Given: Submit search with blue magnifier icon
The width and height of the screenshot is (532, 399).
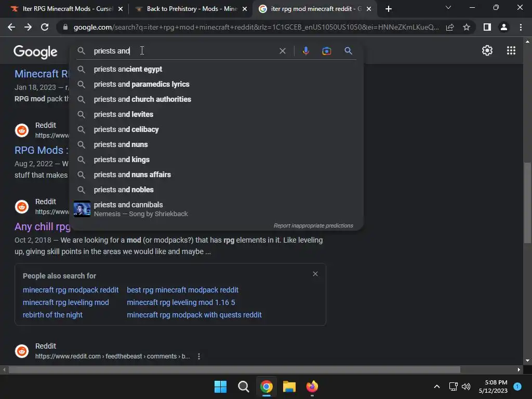Looking at the screenshot, I should [348, 51].
